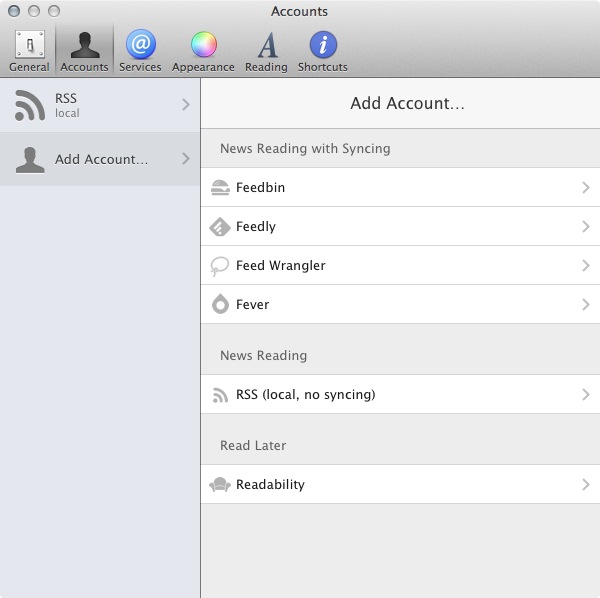This screenshot has width=600, height=598.
Task: Switch to the Shortcuts tab label
Action: [323, 67]
